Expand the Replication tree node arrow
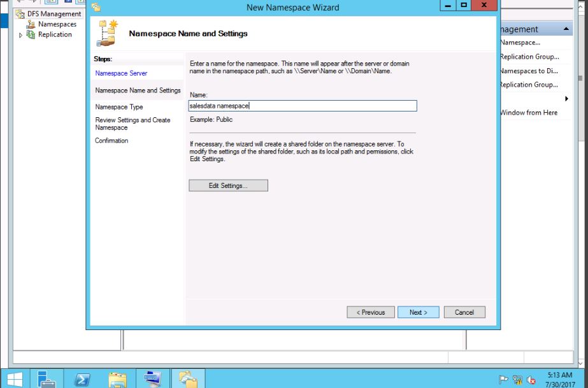The width and height of the screenshot is (588, 388). point(20,35)
